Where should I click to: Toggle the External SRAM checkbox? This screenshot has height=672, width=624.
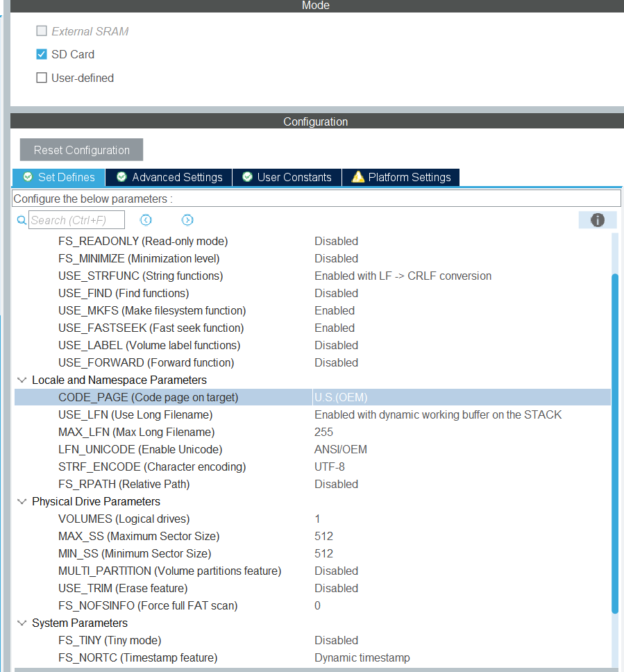pos(42,31)
